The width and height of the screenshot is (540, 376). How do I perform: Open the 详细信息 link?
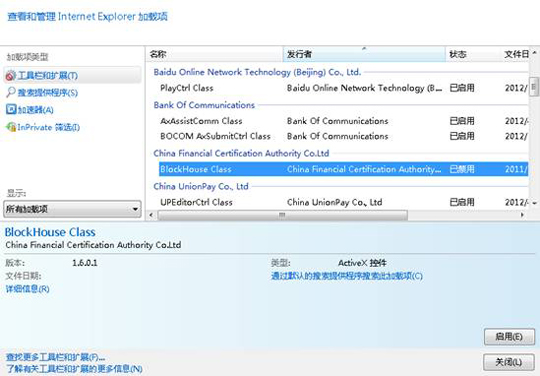tap(28, 289)
